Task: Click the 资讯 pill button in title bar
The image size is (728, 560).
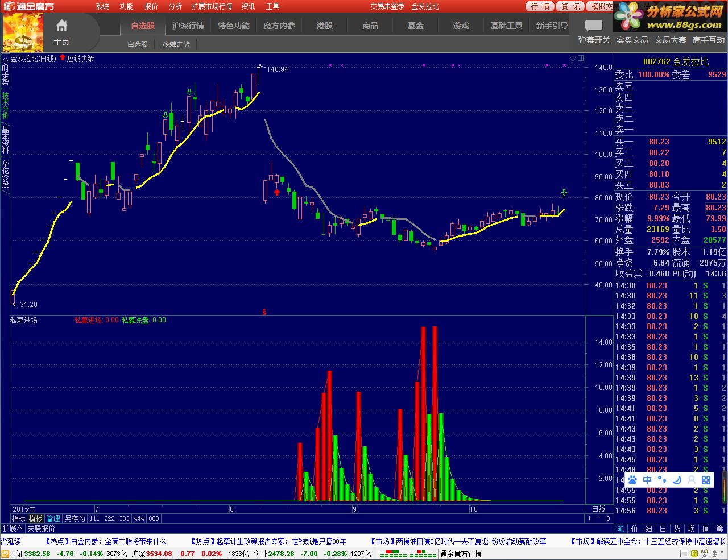Action: click(x=570, y=6)
